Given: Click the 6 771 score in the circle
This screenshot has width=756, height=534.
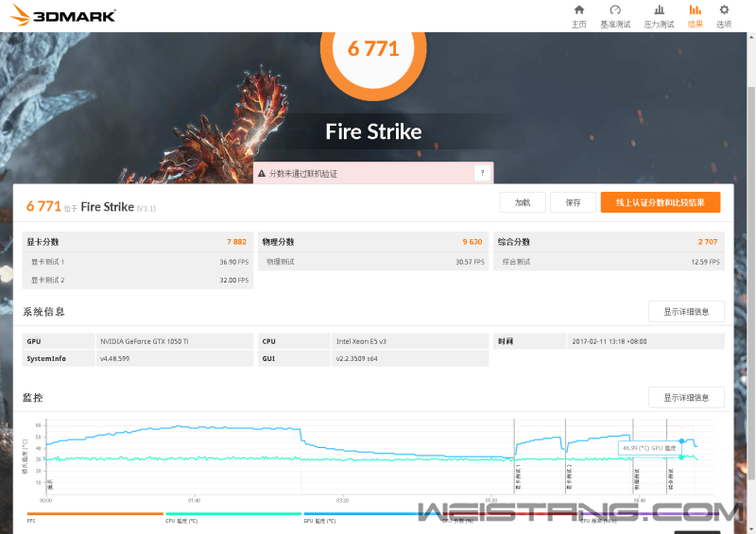Looking at the screenshot, I should point(373,49).
